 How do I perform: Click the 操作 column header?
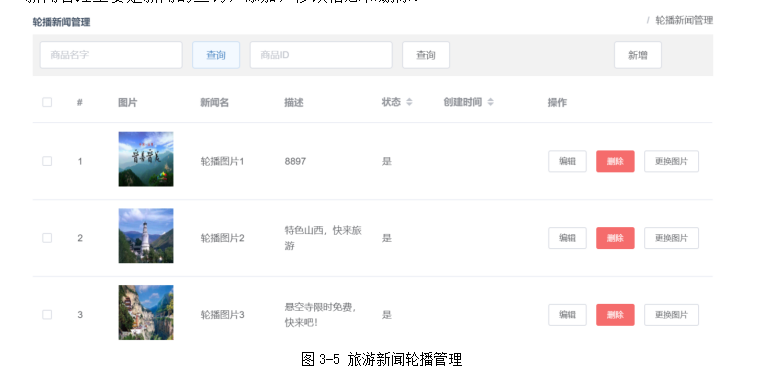tap(557, 102)
